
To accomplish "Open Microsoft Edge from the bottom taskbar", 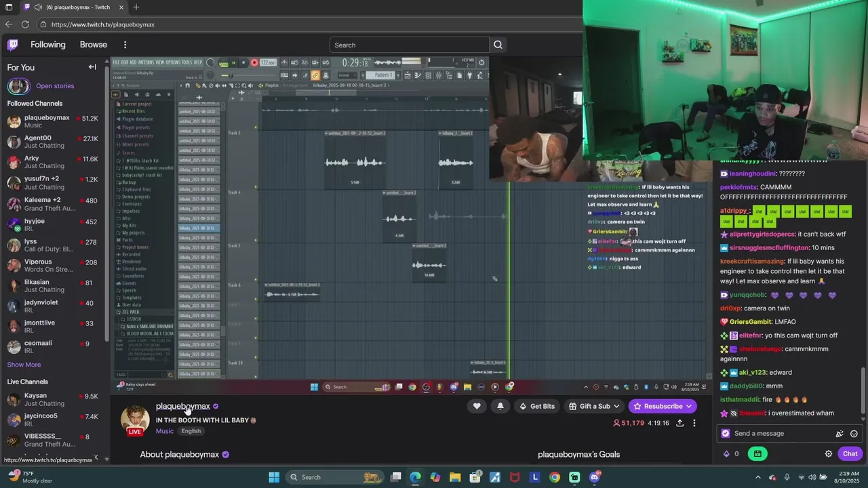I will coord(415,477).
